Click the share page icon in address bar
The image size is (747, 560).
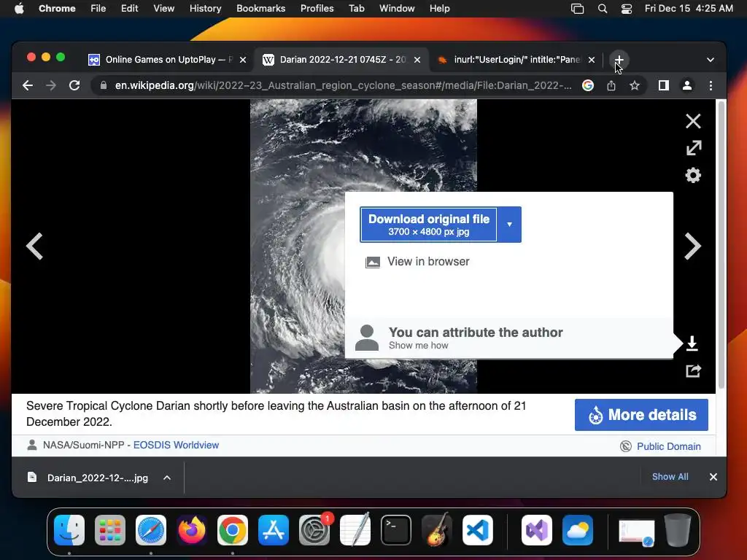click(x=611, y=86)
